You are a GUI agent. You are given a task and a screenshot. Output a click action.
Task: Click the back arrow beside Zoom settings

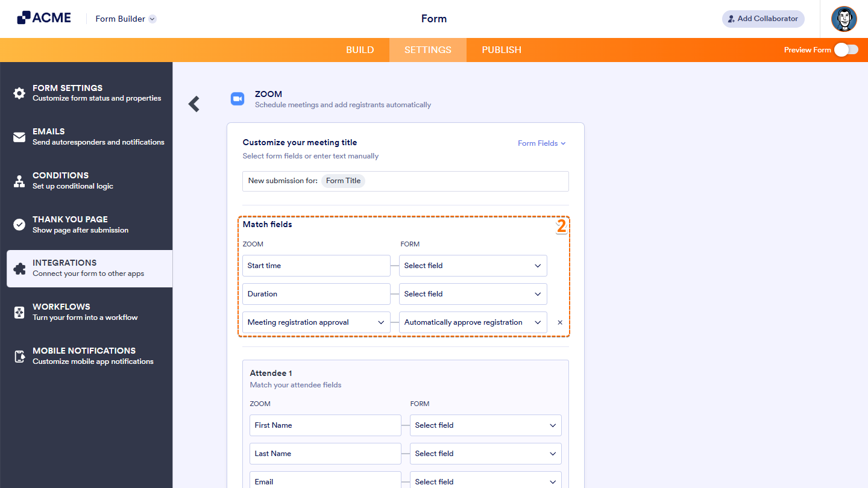pos(193,104)
